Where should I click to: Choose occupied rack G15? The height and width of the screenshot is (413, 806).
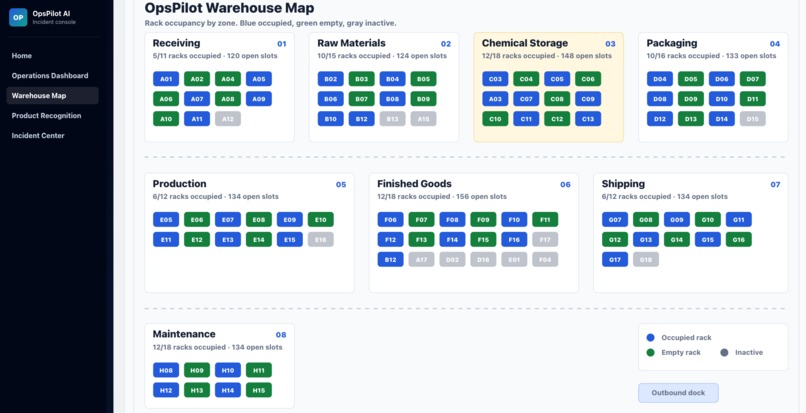click(x=707, y=240)
